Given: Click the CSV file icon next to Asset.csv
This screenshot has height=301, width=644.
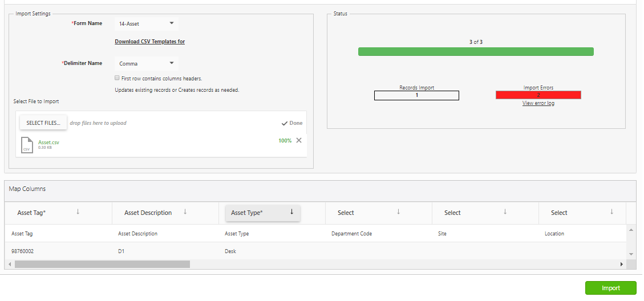Looking at the screenshot, I should click(27, 145).
